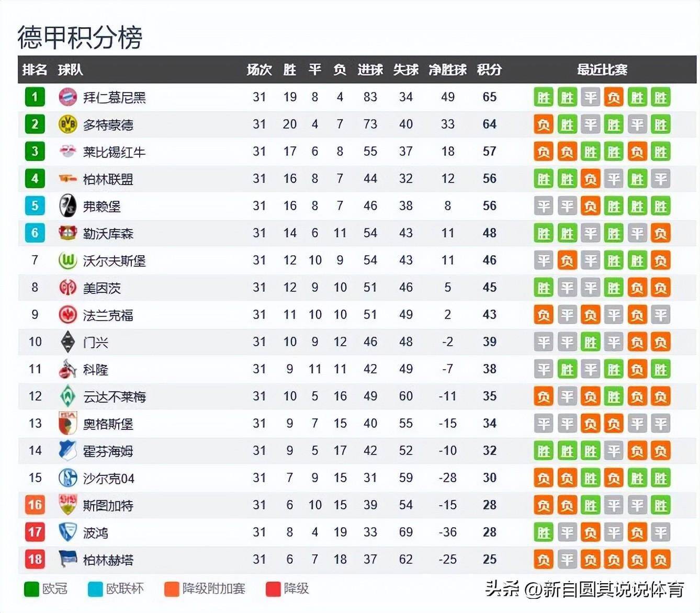Viewport: 700px width, 613px height.
Task: Click the Freiburg club logo
Action: pyautogui.click(x=67, y=206)
